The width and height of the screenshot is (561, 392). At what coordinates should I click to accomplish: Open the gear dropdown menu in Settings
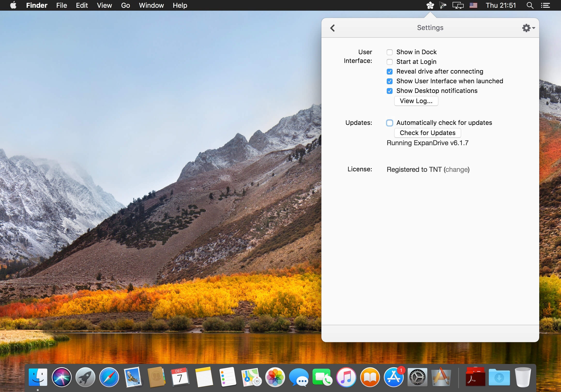(528, 28)
